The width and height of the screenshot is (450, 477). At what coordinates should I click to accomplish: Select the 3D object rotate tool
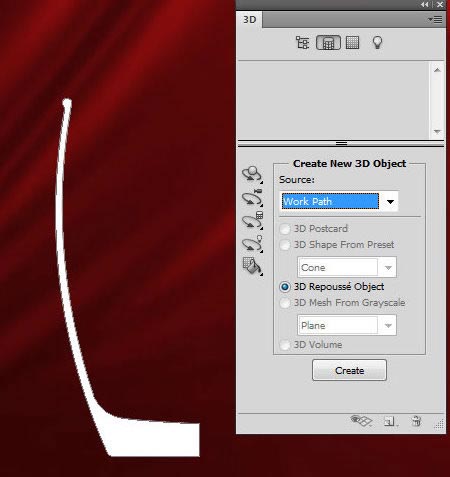coord(252,174)
